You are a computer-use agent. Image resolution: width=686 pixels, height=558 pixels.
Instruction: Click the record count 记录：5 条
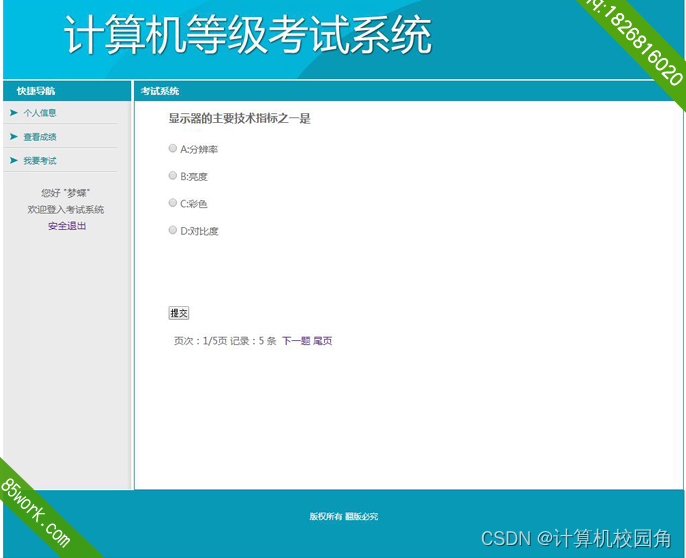click(x=253, y=341)
